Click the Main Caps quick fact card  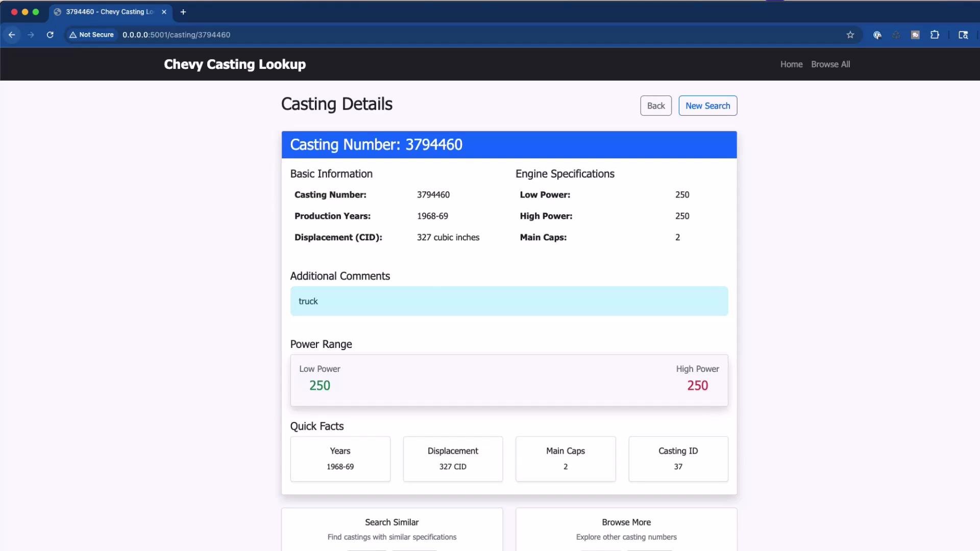click(x=566, y=459)
